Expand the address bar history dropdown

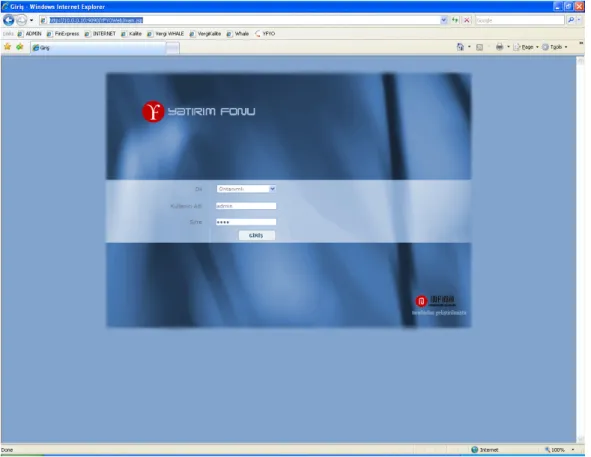(444, 20)
